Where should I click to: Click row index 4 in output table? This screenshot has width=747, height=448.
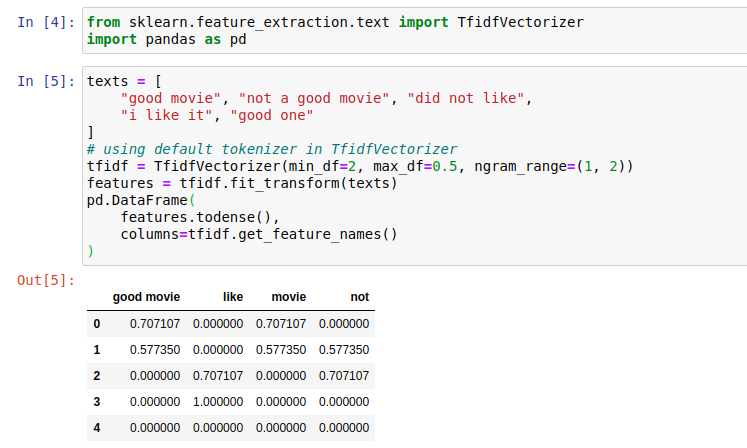click(x=97, y=428)
